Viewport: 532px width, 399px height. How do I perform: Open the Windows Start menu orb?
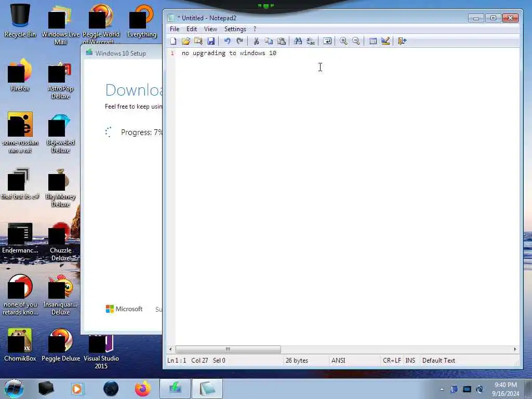tap(14, 389)
